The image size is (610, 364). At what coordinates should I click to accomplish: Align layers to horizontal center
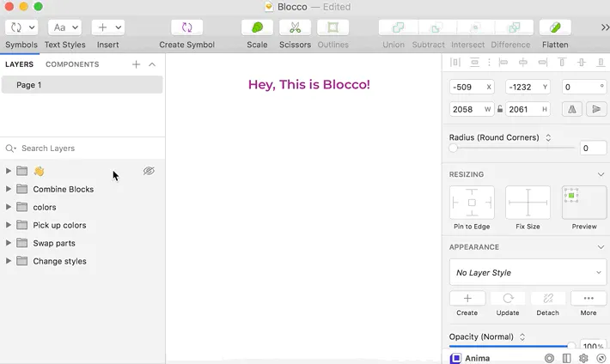523,62
